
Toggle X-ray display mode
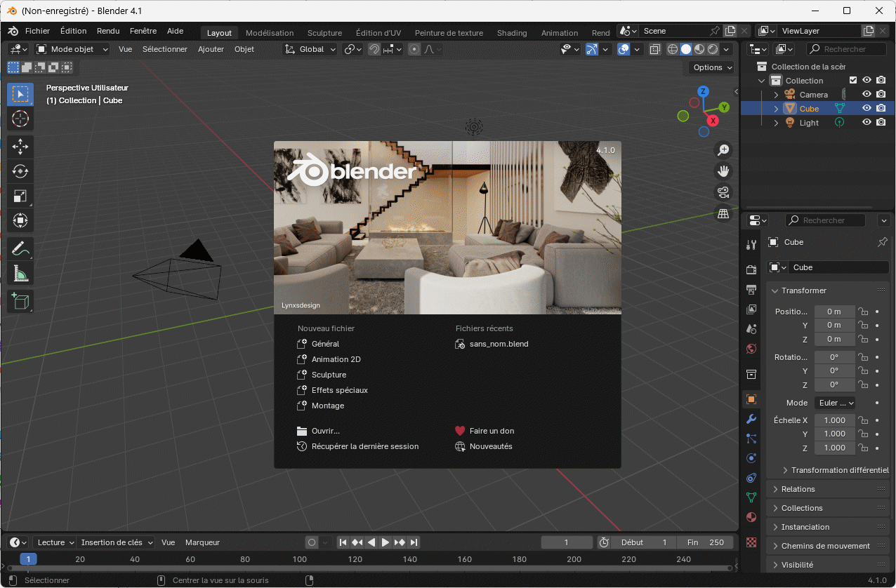(655, 49)
